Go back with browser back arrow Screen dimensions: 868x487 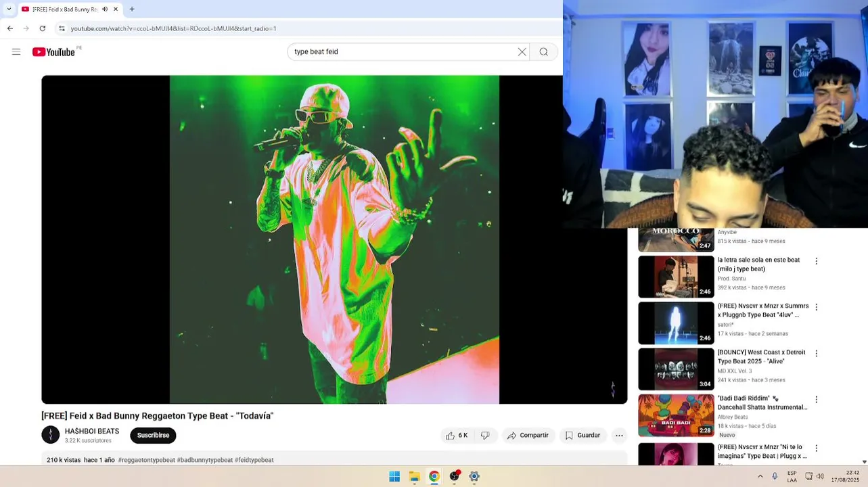pyautogui.click(x=10, y=28)
